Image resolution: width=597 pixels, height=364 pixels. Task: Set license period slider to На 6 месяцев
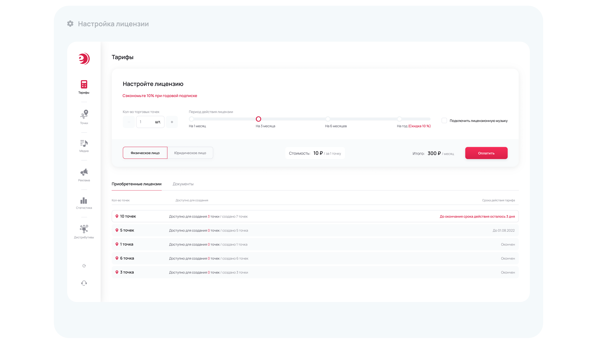coord(328,119)
